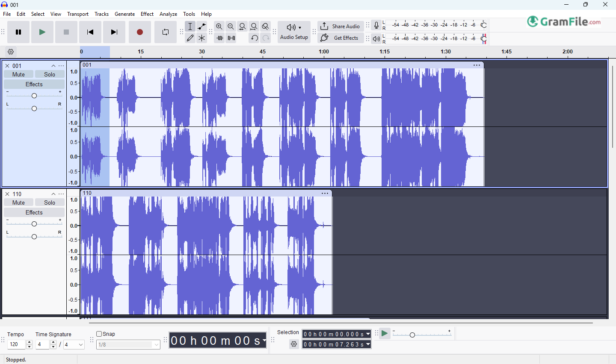Click Play-at-Speed green play button
616x364 pixels.
(385, 334)
